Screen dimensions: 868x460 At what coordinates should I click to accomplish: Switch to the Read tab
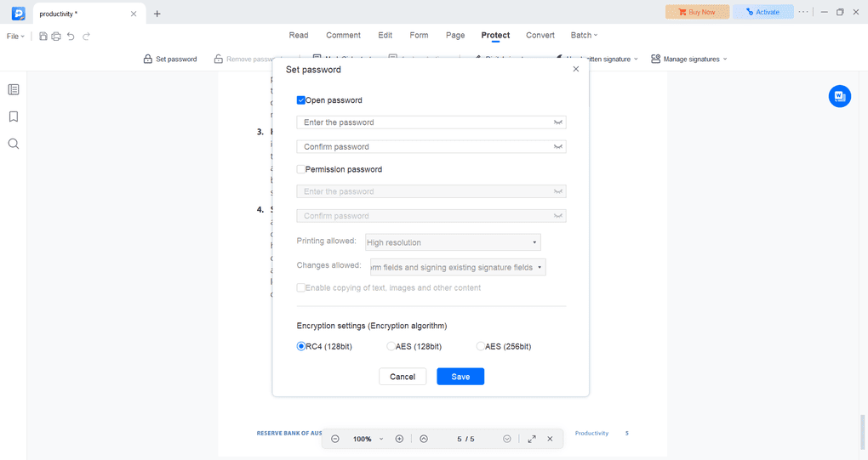299,36
